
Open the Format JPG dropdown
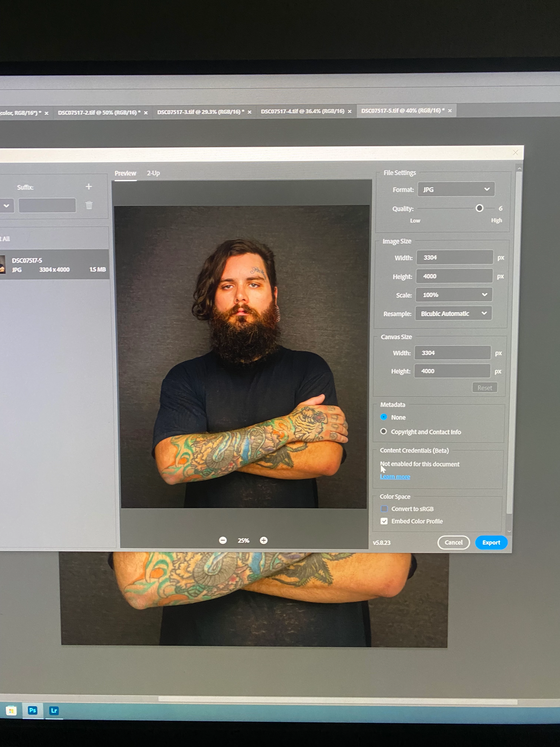456,190
